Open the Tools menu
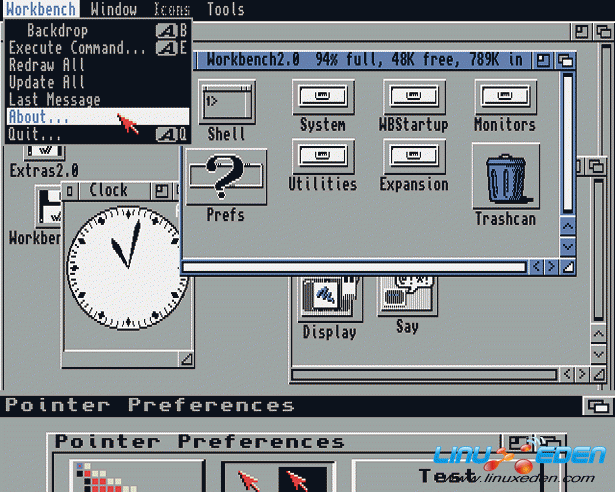Viewport: 615px width, 492px height. pos(226,9)
